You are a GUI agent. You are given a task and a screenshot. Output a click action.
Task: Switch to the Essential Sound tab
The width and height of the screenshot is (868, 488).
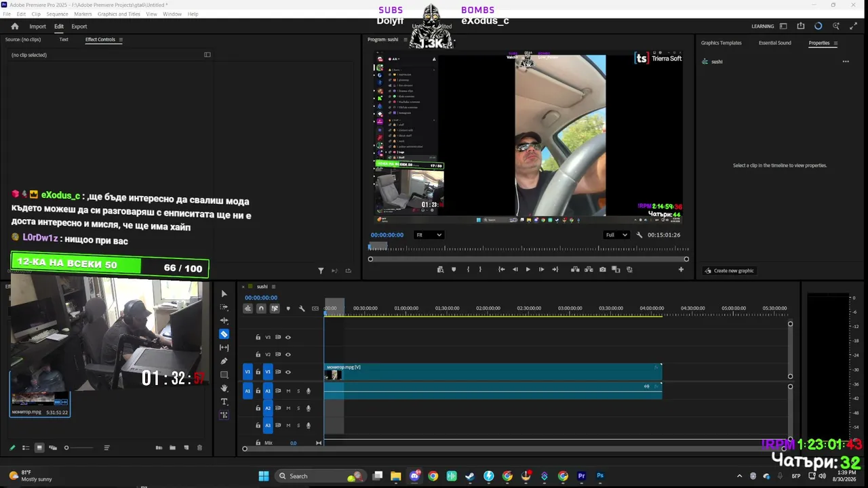coord(774,43)
